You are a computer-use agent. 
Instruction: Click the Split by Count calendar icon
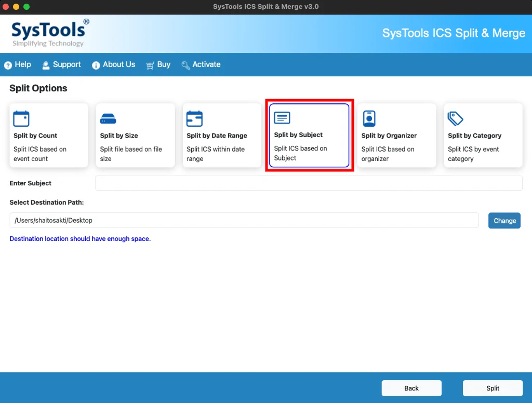click(21, 119)
